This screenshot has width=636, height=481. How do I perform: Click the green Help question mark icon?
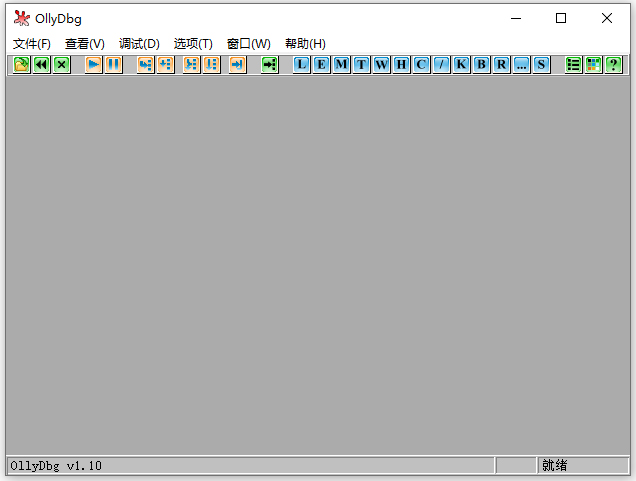coord(613,65)
